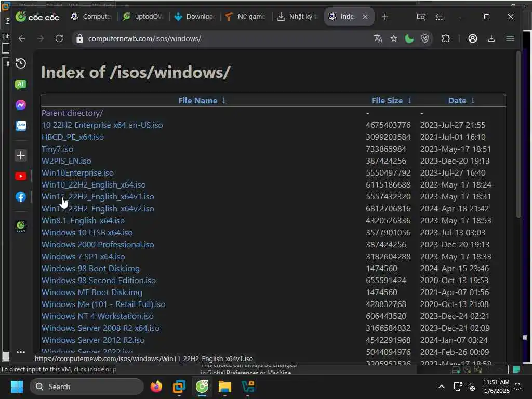This screenshot has height=399, width=532.
Task: Switch to the Download tab
Action: (x=195, y=16)
